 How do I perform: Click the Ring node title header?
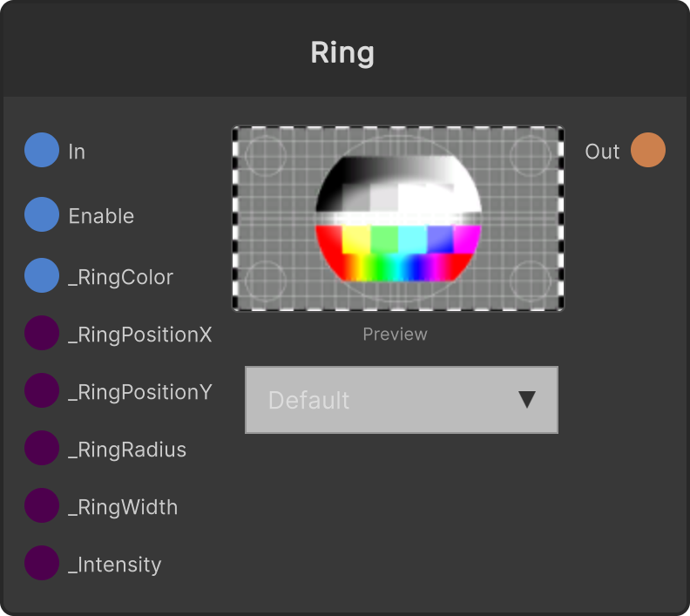342,52
